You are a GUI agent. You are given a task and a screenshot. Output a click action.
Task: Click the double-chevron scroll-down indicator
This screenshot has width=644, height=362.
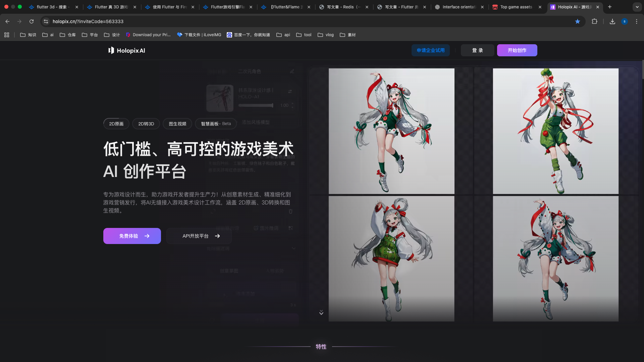click(x=321, y=312)
